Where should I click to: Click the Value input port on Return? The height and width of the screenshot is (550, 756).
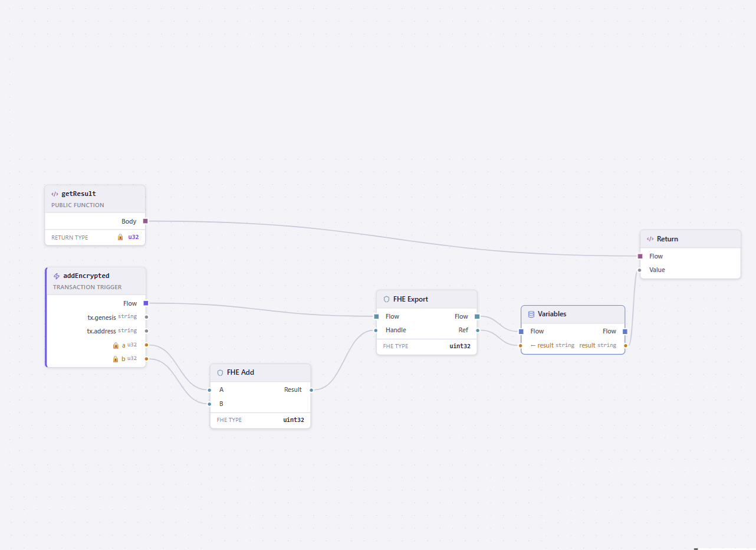[x=639, y=270]
